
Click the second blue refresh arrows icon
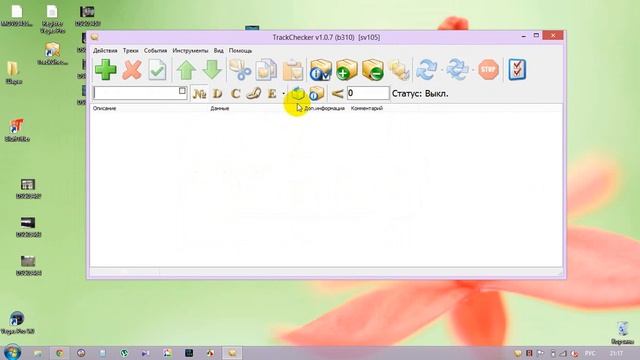(457, 70)
